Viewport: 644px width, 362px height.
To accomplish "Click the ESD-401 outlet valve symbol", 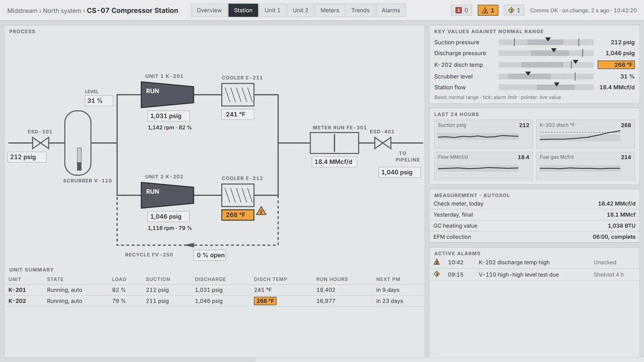I will pyautogui.click(x=383, y=143).
